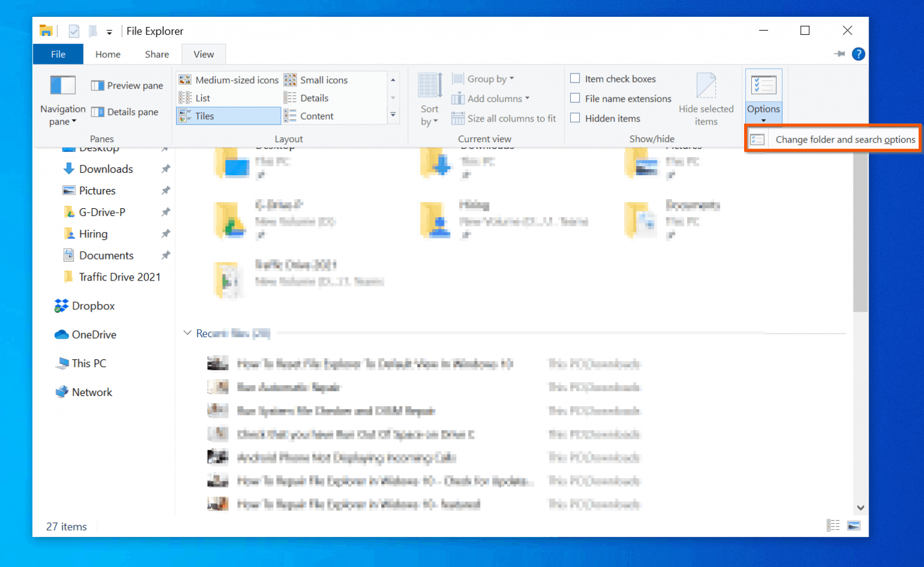
Task: Select the Content layout view
Action: pos(317,116)
